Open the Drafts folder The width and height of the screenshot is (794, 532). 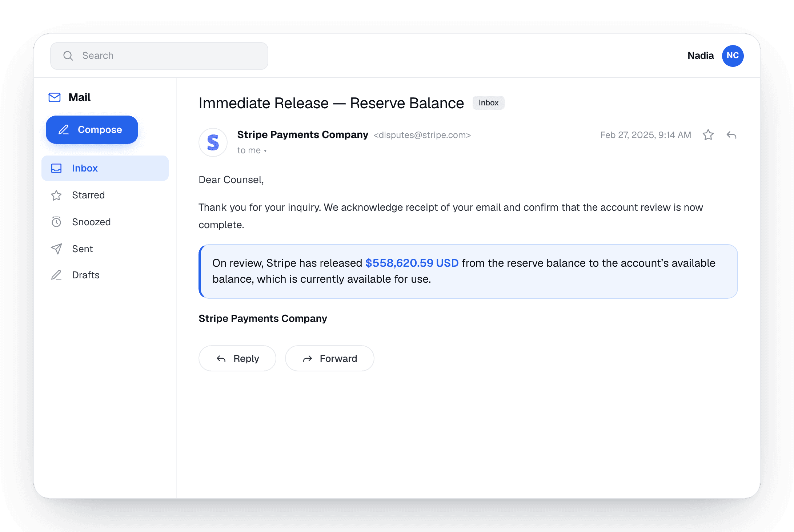[x=105, y=275]
